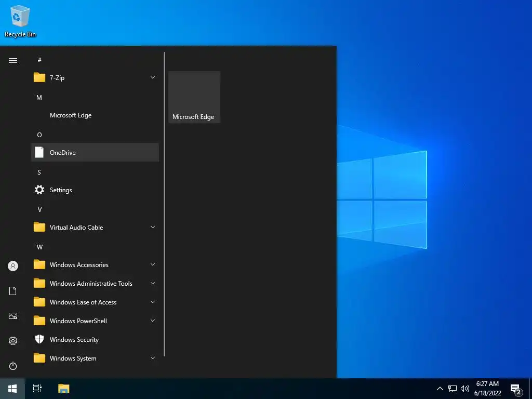The width and height of the screenshot is (532, 399).
Task: Click the Windows PowerShell label
Action: pos(78,321)
